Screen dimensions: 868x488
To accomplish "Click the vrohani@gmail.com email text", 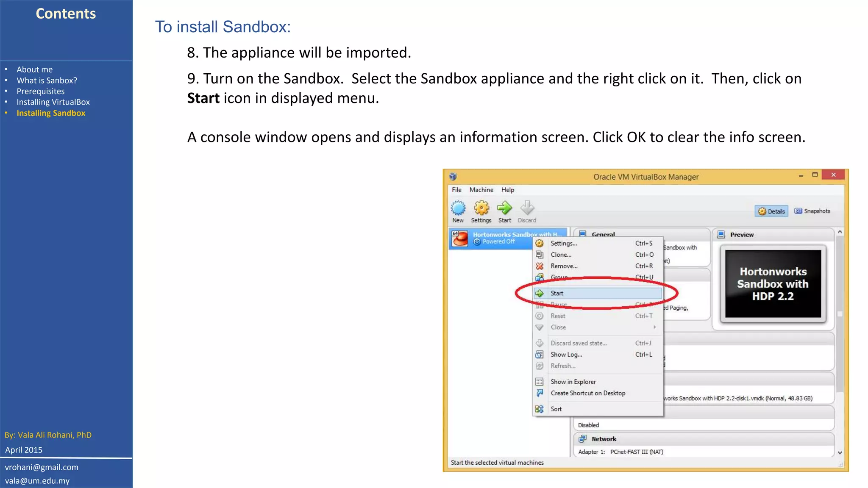I will click(x=42, y=467).
